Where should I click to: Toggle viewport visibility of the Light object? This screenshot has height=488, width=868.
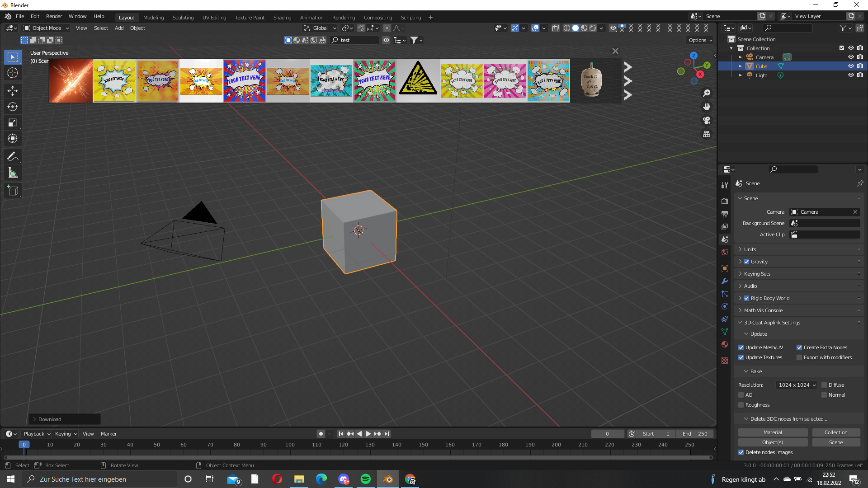point(851,75)
